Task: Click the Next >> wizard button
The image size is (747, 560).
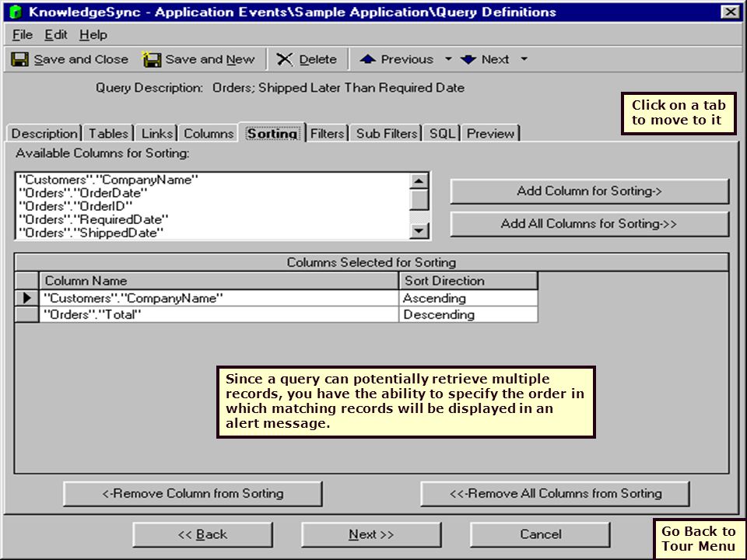Action: click(372, 535)
